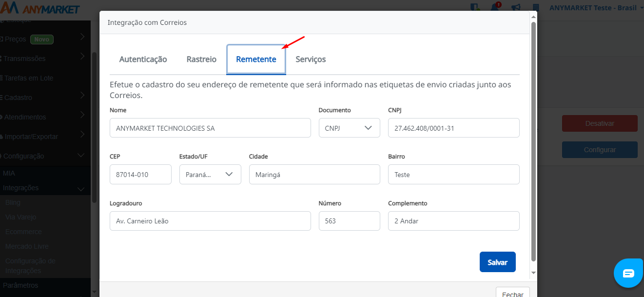644x297 pixels.
Task: Expand the Preços sidebar menu
Action: pyautogui.click(x=45, y=39)
